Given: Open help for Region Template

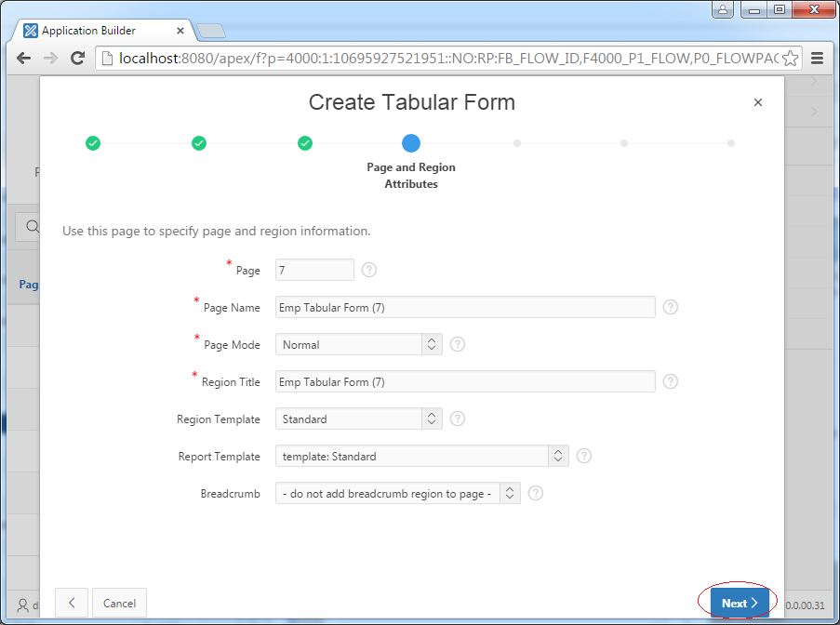Looking at the screenshot, I should click(x=457, y=419).
